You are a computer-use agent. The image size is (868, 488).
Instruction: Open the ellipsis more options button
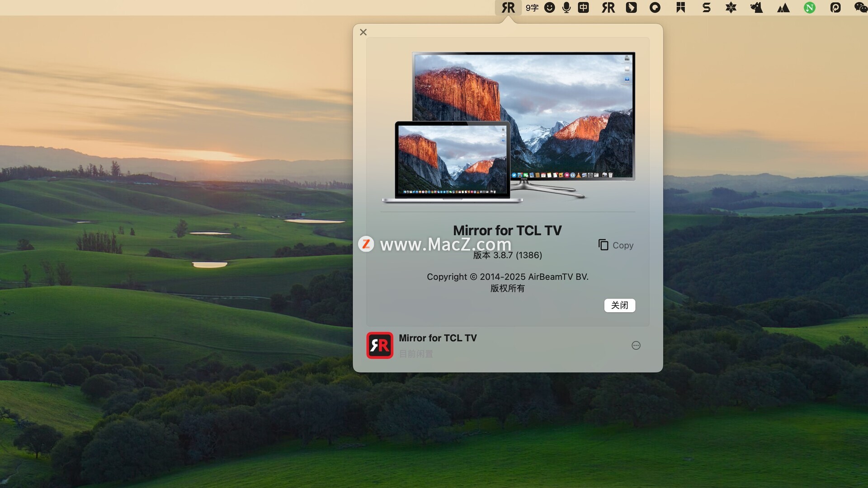(636, 346)
